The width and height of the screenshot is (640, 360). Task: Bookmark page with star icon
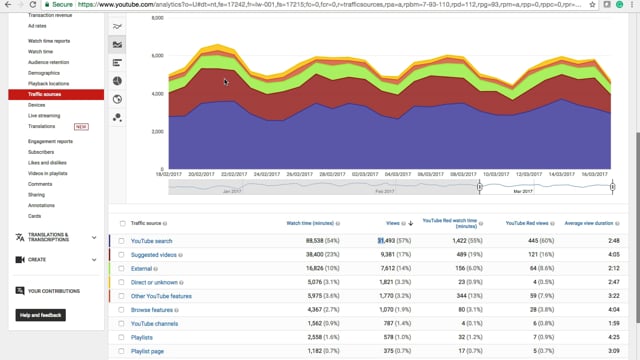point(592,4)
